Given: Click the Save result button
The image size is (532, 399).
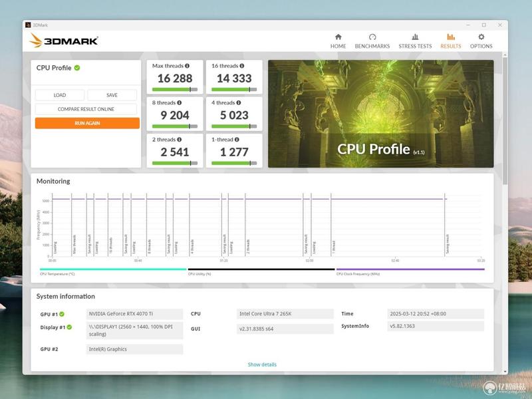Looking at the screenshot, I should (112, 95).
